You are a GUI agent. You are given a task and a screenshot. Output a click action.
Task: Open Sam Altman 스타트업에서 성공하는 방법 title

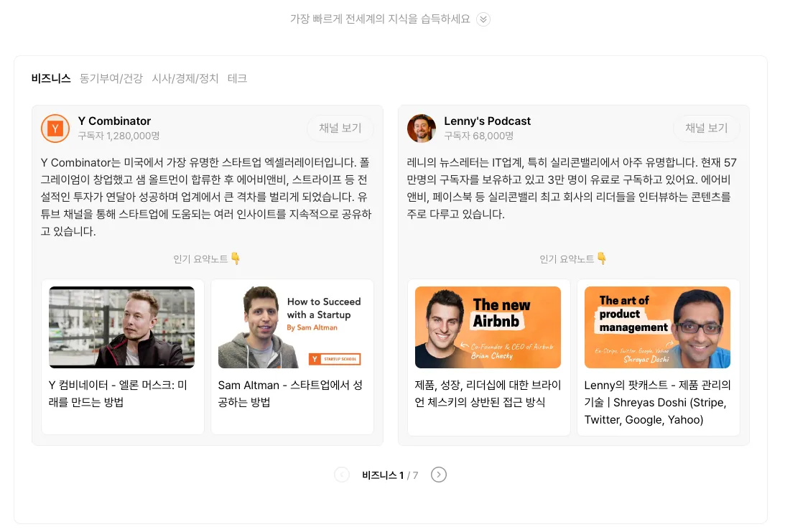[290, 393]
